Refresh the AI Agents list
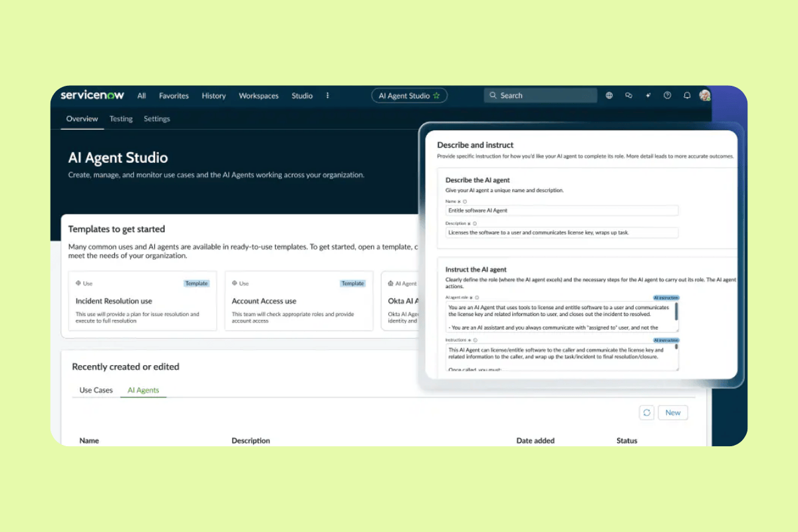Viewport: 798px width, 532px height. pyautogui.click(x=646, y=412)
